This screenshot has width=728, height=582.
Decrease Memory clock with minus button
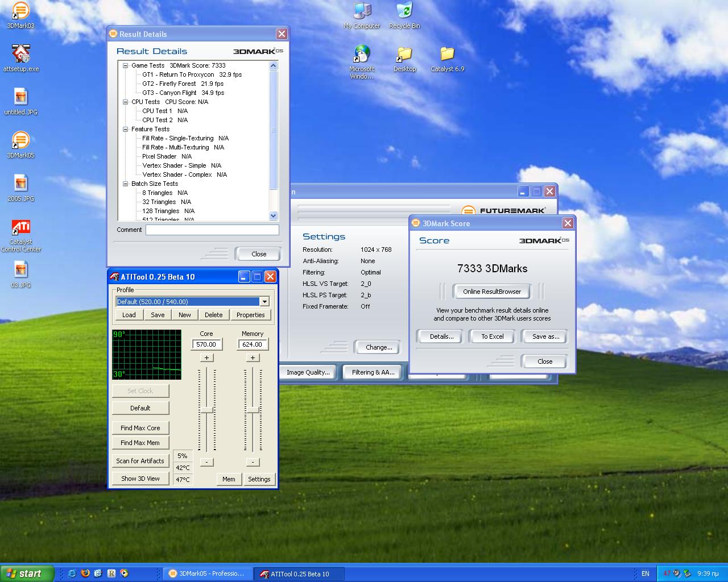(253, 462)
